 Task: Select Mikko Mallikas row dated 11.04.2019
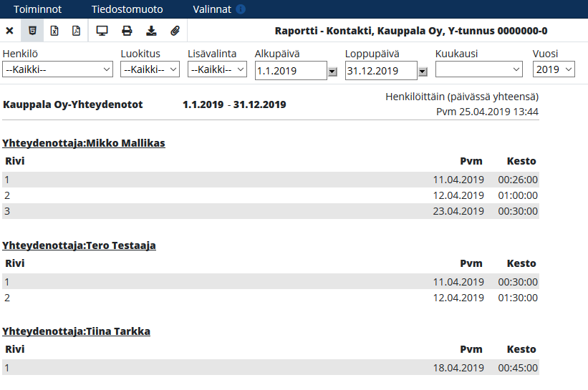pyautogui.click(x=271, y=180)
